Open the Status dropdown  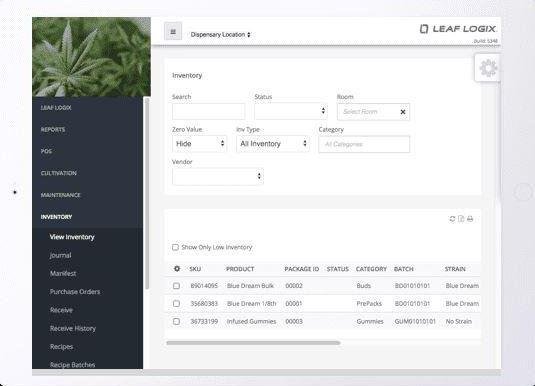[x=291, y=111]
